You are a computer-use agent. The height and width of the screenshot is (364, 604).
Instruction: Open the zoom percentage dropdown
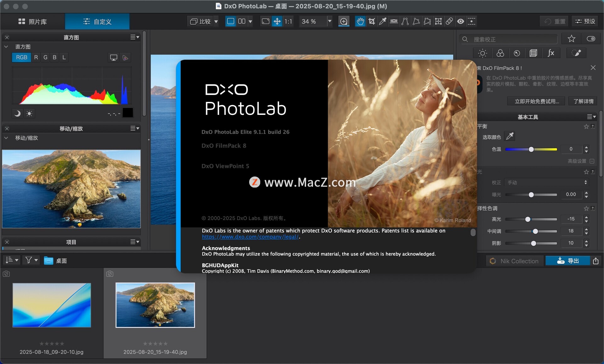(x=329, y=21)
